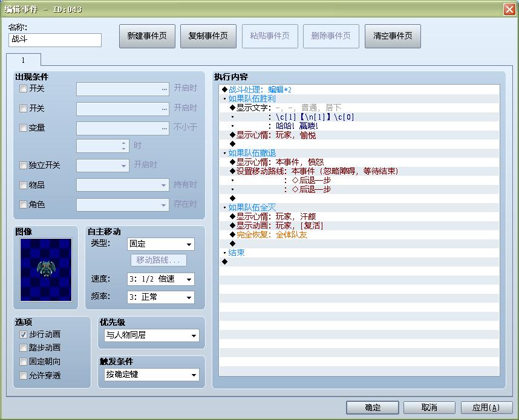The height and width of the screenshot is (420, 519).
Task: Enable the 踏步动画 stepping animation option
Action: coord(22,347)
